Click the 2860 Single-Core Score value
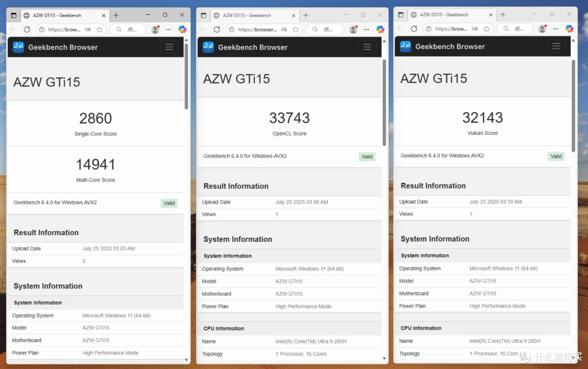The image size is (588, 369). point(96,119)
